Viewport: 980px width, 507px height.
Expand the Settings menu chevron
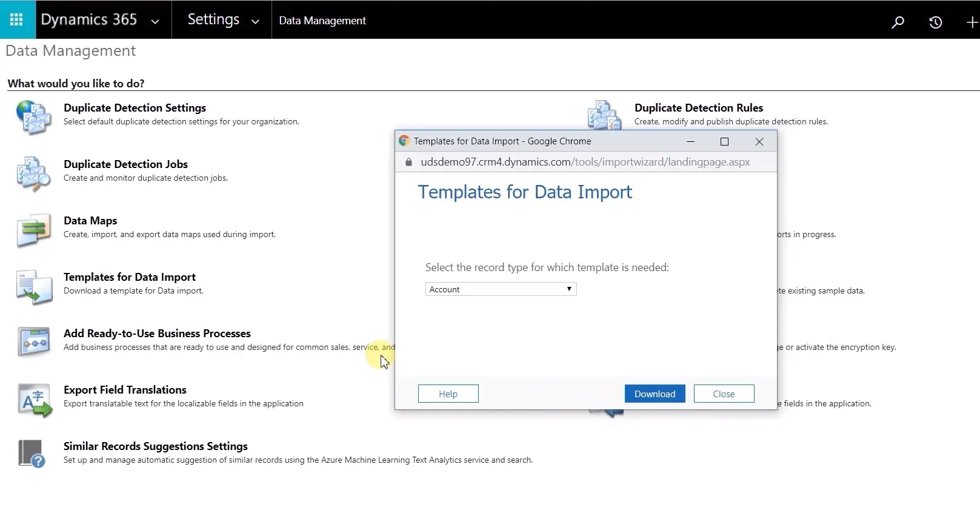pos(255,22)
